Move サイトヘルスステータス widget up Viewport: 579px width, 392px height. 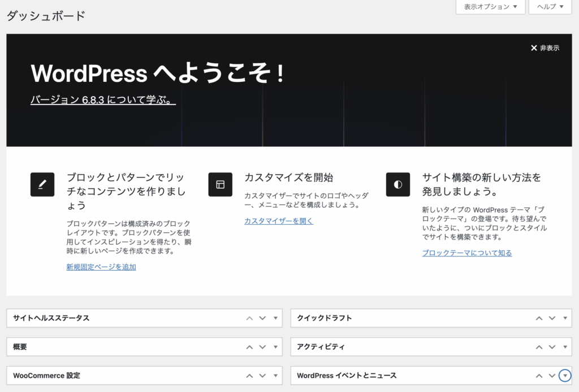249,318
